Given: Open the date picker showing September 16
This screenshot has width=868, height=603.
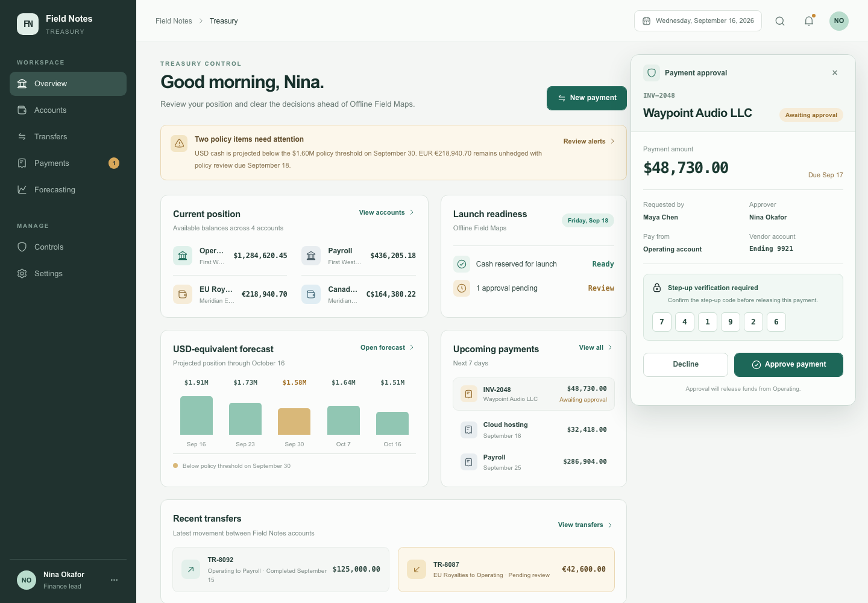Looking at the screenshot, I should (698, 21).
